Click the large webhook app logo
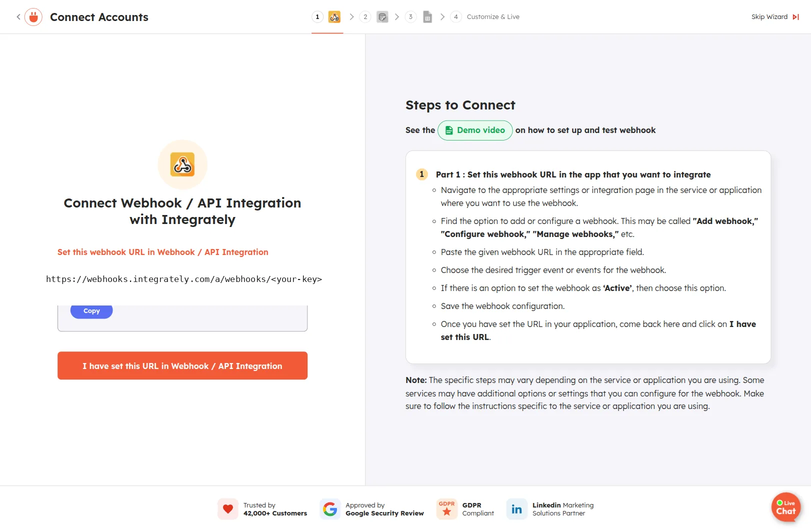 182,164
